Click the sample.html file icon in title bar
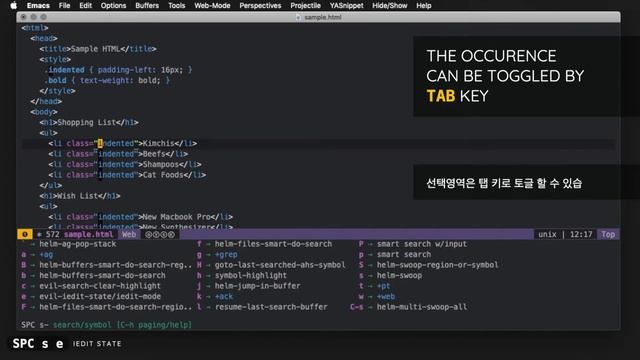Image resolution: width=640 pixels, height=360 pixels. point(298,17)
